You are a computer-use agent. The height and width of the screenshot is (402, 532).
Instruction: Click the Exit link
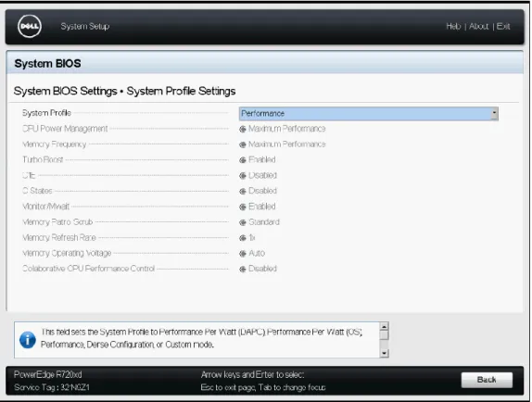[503, 26]
